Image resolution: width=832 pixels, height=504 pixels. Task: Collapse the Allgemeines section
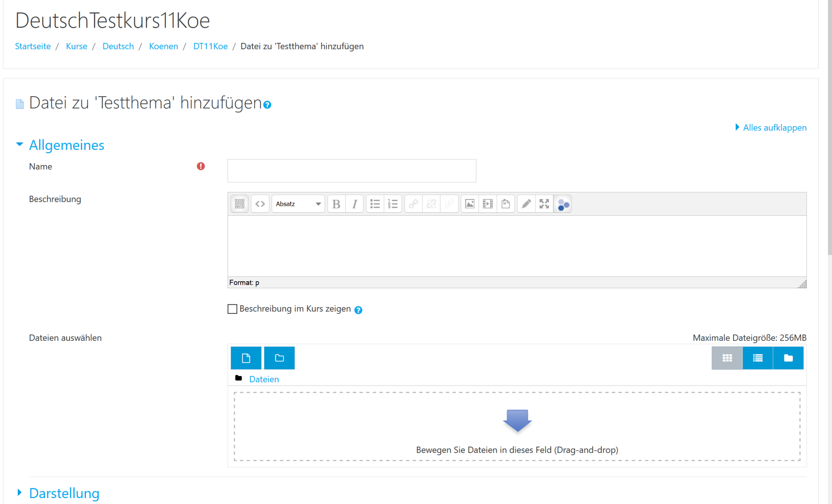tap(66, 145)
